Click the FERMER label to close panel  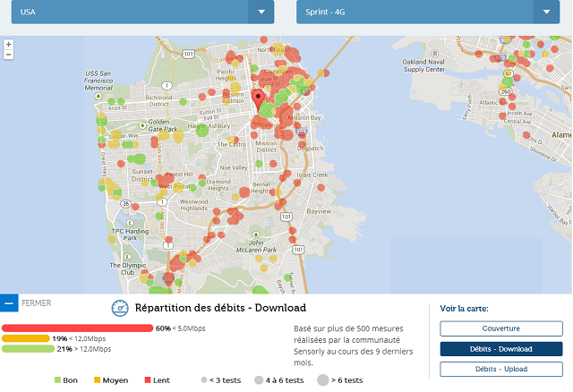pos(37,303)
